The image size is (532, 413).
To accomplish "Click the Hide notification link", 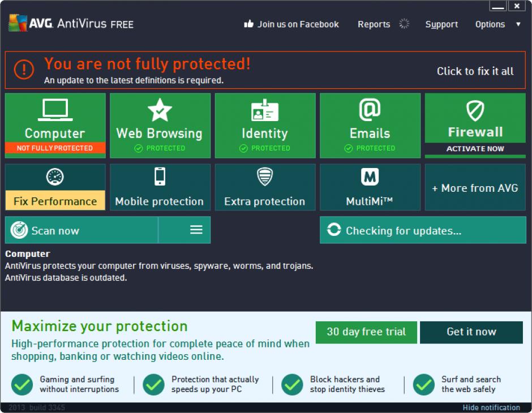I will (491, 407).
